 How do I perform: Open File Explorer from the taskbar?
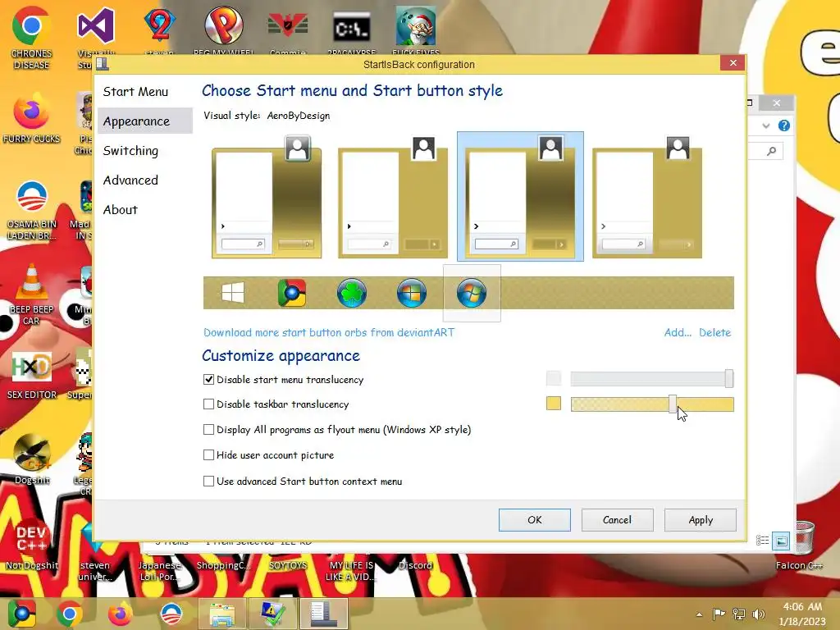[x=222, y=614]
